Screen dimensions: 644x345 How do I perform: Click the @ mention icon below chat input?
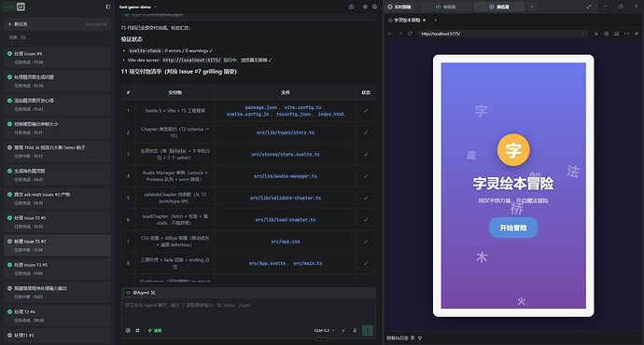(x=128, y=330)
